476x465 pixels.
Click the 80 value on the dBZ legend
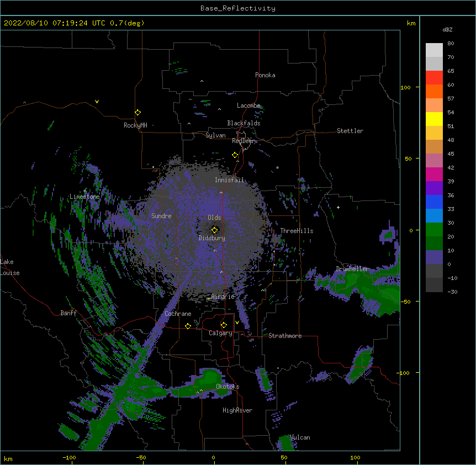[451, 44]
